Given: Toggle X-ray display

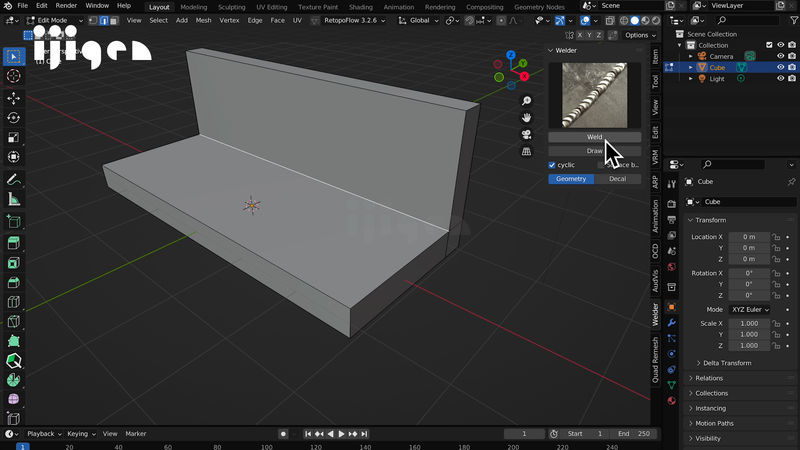Looking at the screenshot, I should [x=610, y=20].
